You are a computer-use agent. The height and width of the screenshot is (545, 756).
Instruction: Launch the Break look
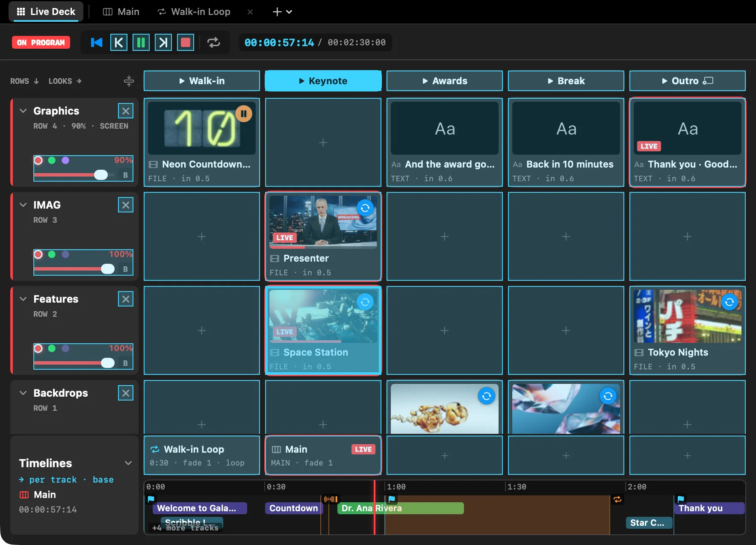pyautogui.click(x=566, y=81)
